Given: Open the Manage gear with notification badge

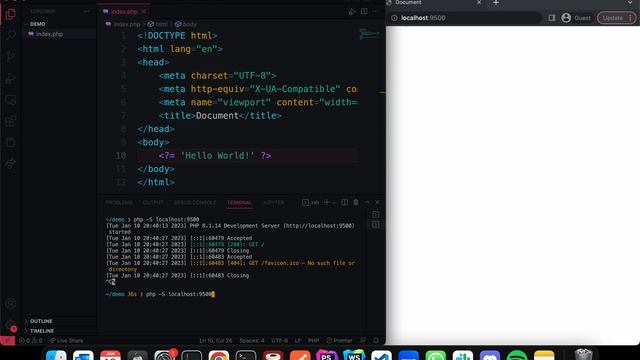Looking at the screenshot, I should [11, 325].
